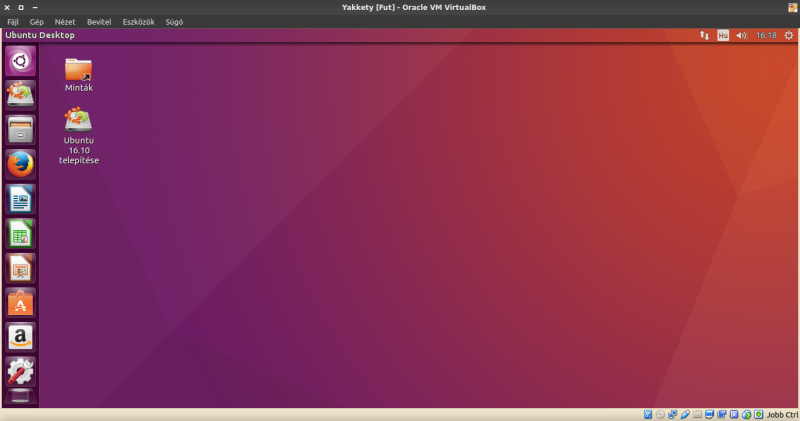Open the Ubuntu Dash search launcher
The height and width of the screenshot is (421, 800).
[20, 61]
